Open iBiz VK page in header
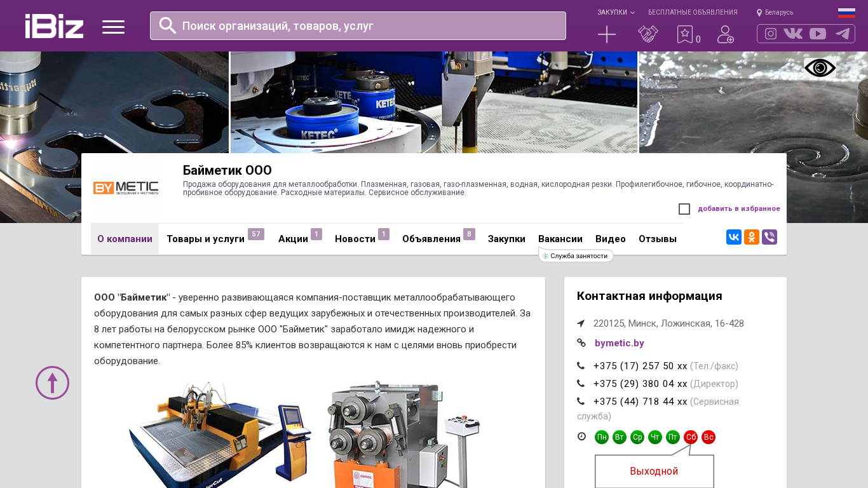The width and height of the screenshot is (868, 488). point(793,34)
